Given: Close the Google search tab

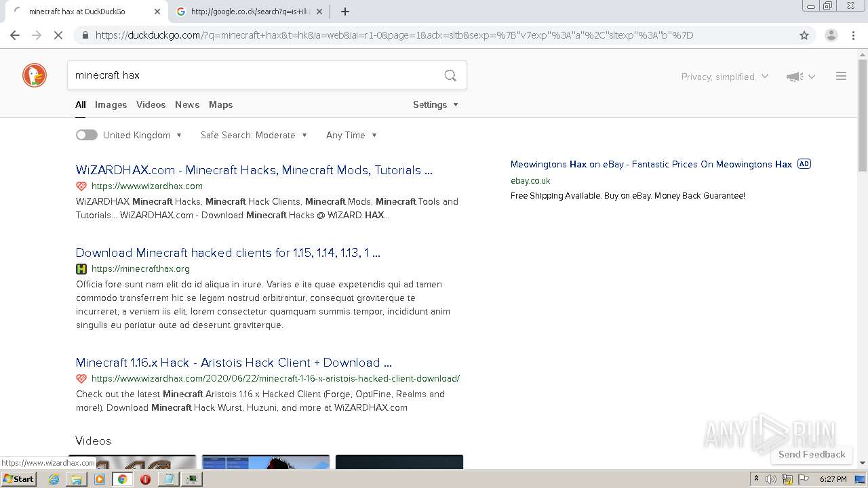Looking at the screenshot, I should click(319, 12).
